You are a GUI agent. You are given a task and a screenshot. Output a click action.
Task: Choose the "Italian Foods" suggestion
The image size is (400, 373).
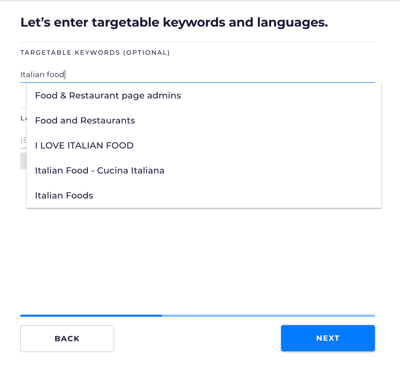(204, 196)
